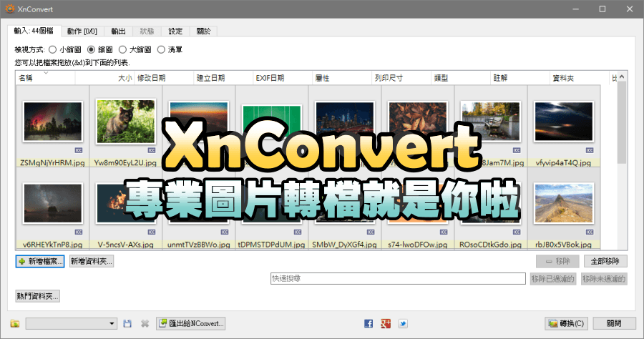The image size is (644, 339).
Task: Click the 移除 remove button
Action: pyautogui.click(x=557, y=261)
